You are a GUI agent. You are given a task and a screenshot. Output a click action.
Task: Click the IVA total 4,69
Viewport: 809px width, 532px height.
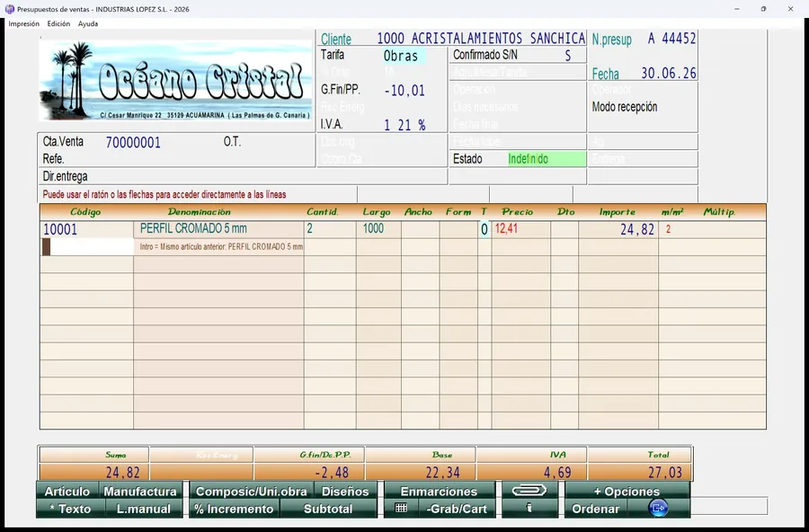pyautogui.click(x=557, y=472)
